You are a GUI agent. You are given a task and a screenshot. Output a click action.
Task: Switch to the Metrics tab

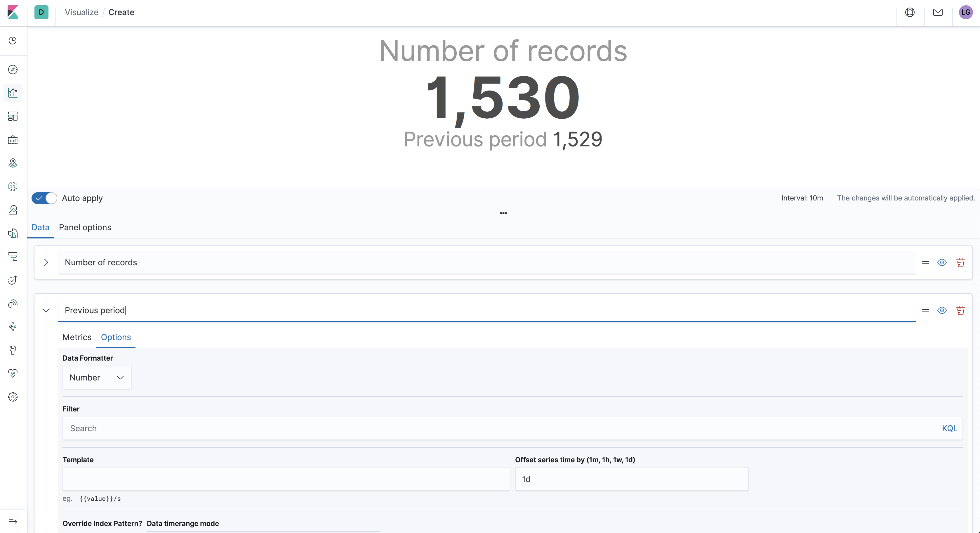click(77, 337)
